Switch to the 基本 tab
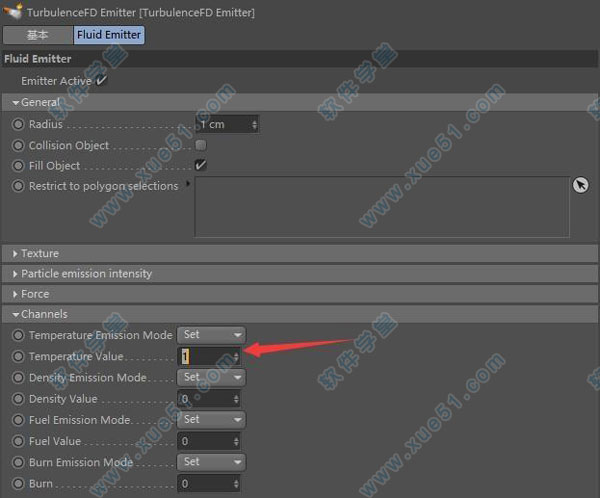Image resolution: width=600 pixels, height=498 pixels. [x=38, y=35]
